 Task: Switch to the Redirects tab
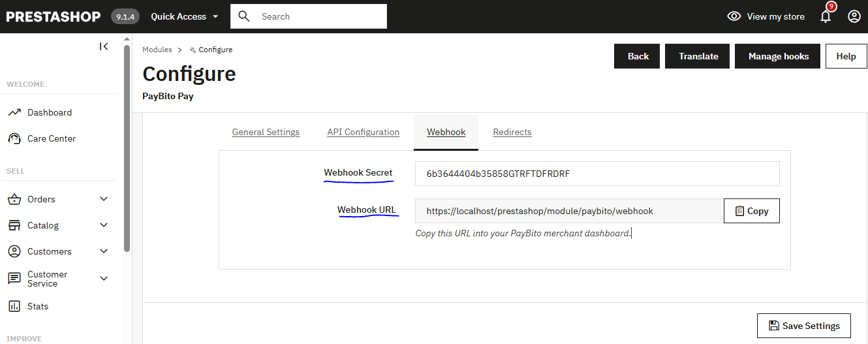tap(512, 132)
